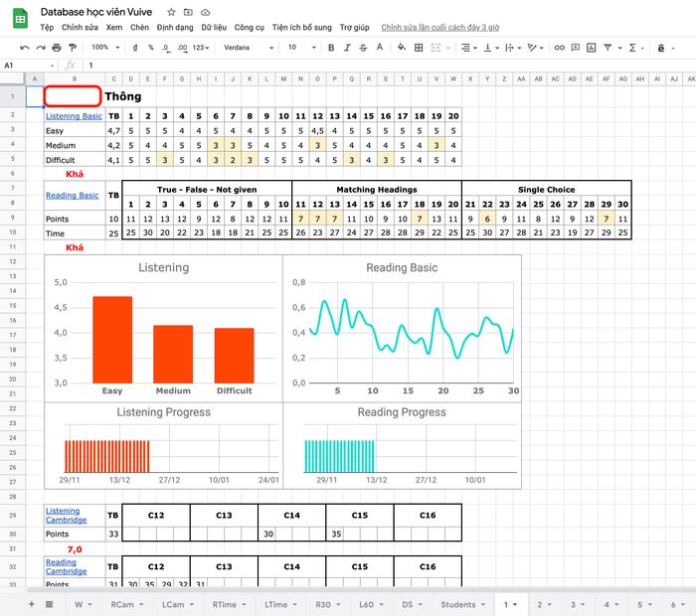The width and height of the screenshot is (696, 616).
Task: Switch to the Students sheet tab
Action: (x=460, y=604)
